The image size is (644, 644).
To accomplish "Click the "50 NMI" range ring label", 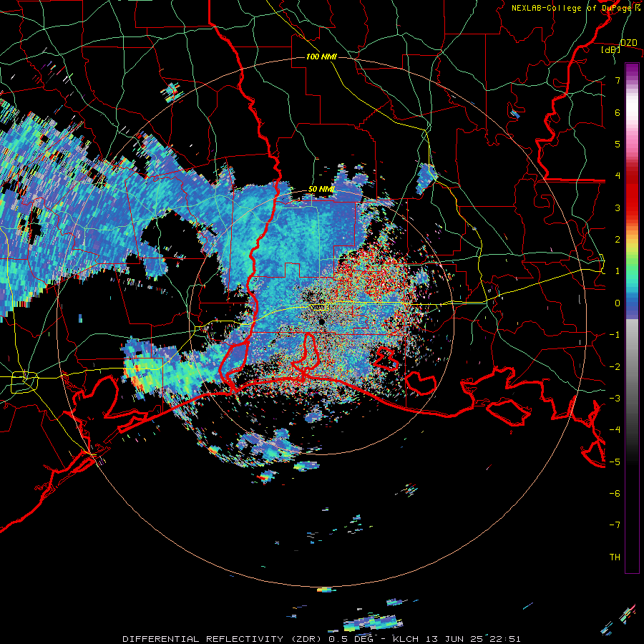I will click(x=321, y=190).
